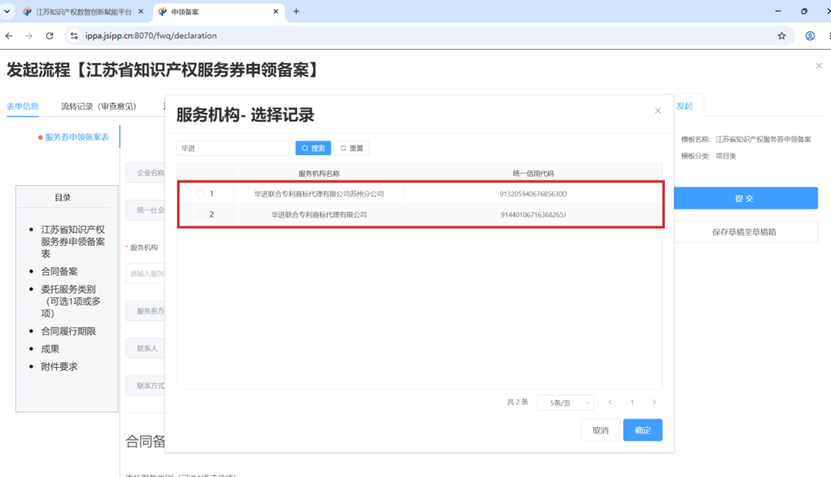Click the address bar URL
The height and width of the screenshot is (477, 831).
click(151, 36)
